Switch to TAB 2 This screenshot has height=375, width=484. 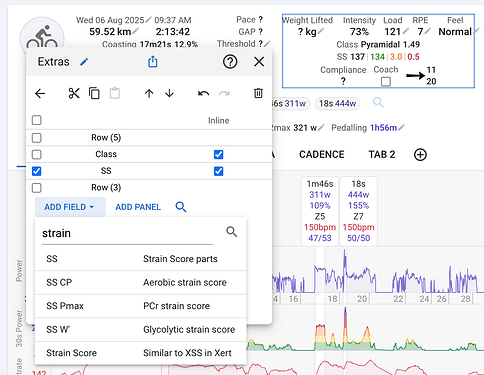(x=382, y=155)
